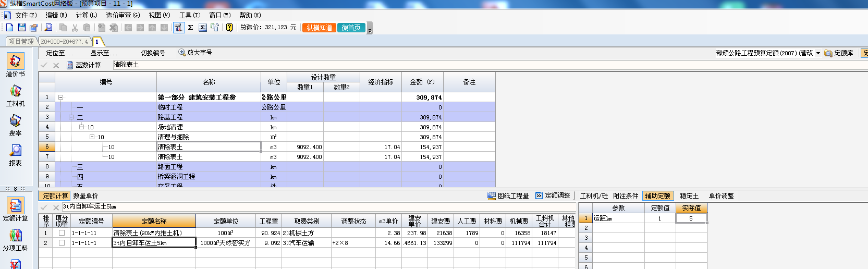Switch to the K0+000-K0+677.4 tab
868x269 pixels.
pos(65,42)
